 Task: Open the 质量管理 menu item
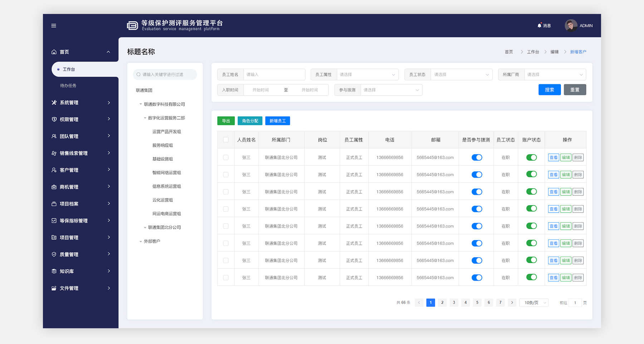click(80, 254)
